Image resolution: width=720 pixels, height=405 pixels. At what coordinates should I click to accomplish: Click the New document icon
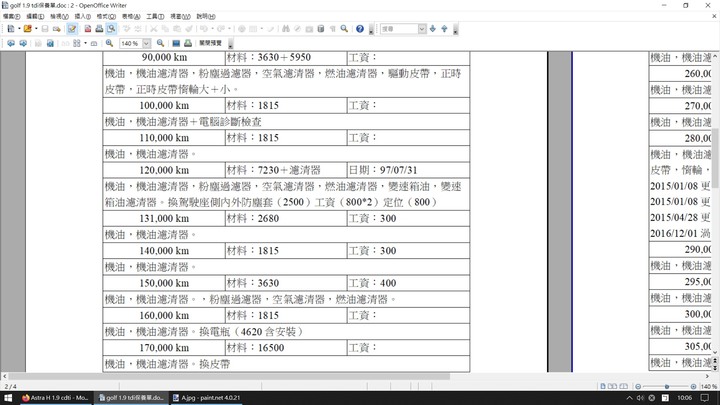click(x=11, y=29)
